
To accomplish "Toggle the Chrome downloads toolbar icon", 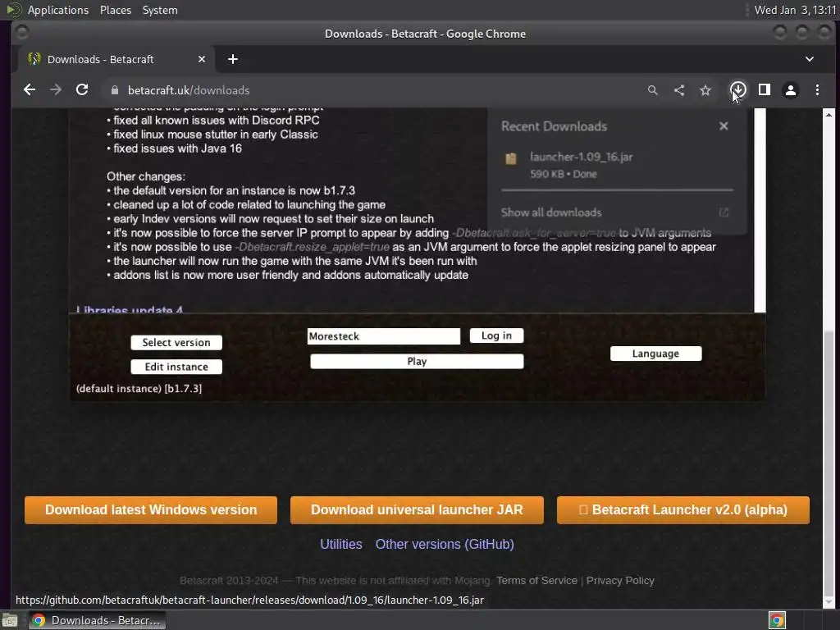I will point(738,90).
